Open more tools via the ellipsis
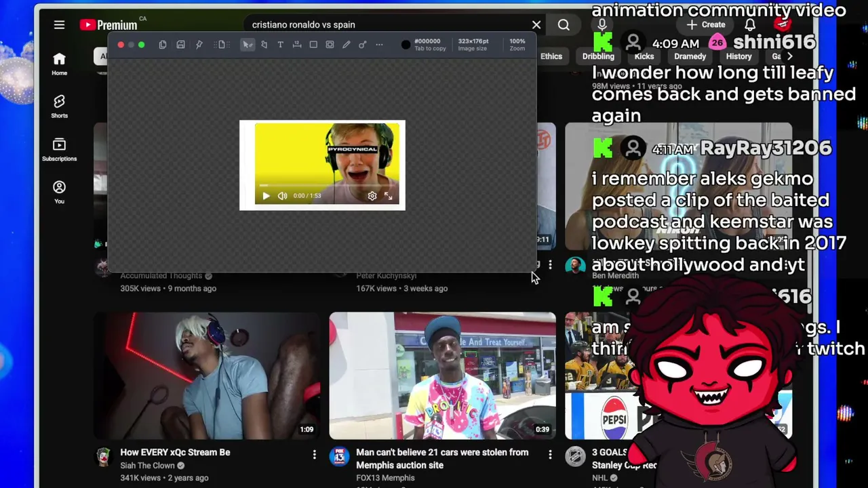The image size is (868, 488). coord(379,45)
